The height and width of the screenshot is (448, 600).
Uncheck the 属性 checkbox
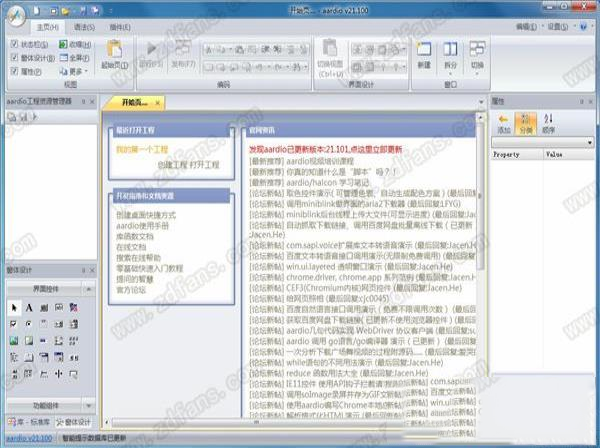(x=14, y=71)
